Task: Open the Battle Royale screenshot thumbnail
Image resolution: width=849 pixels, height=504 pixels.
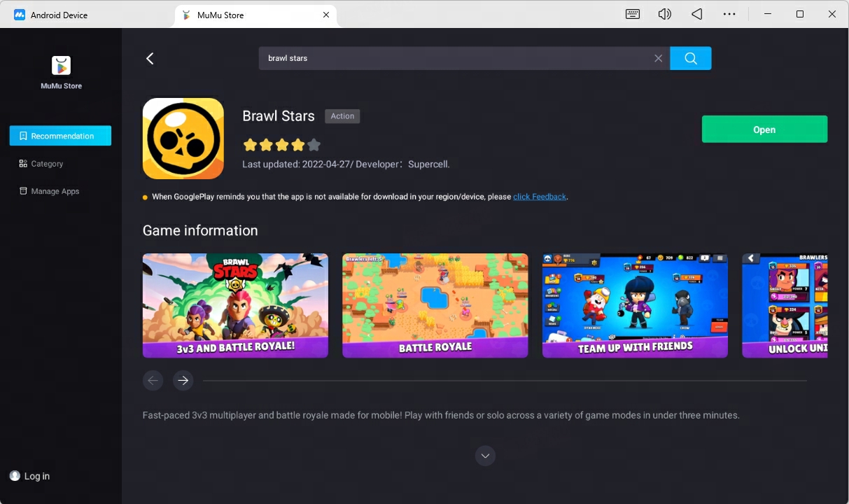Action: click(x=435, y=305)
